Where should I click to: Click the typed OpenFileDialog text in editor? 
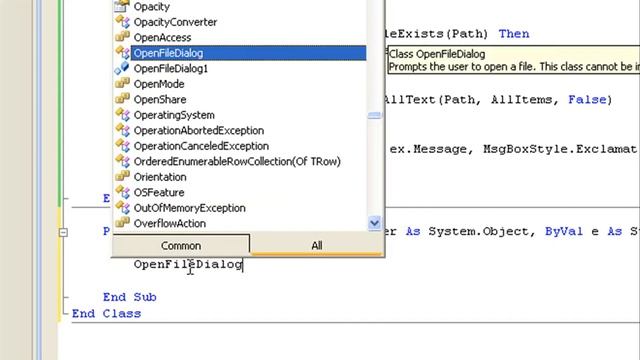pyautogui.click(x=188, y=264)
